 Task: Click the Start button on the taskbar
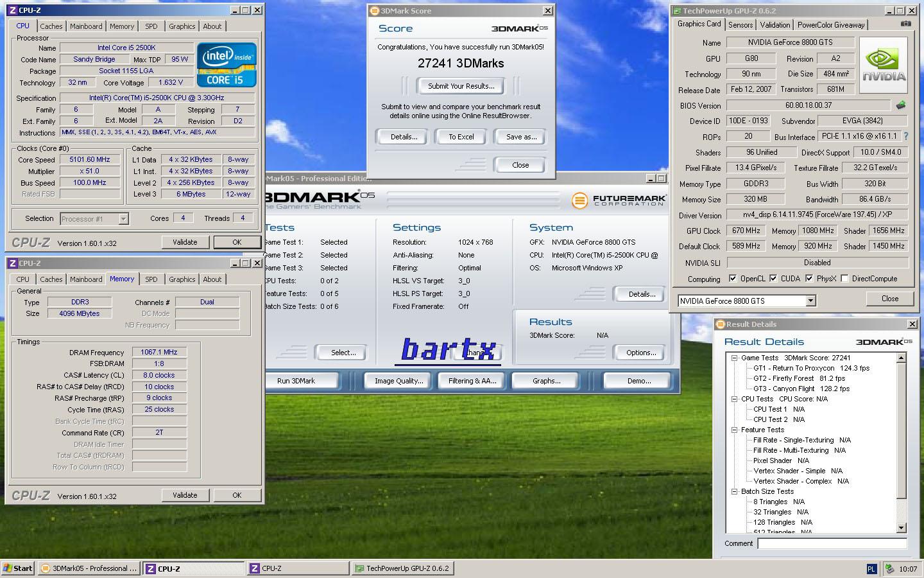coord(18,568)
